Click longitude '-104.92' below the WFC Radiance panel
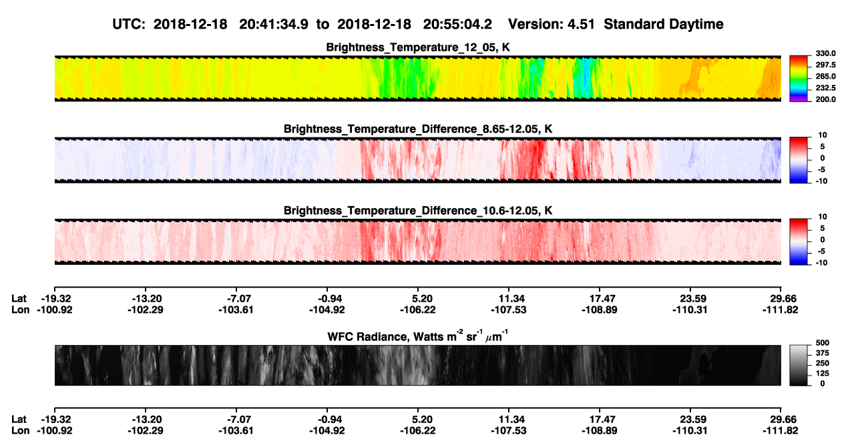The width and height of the screenshot is (868, 445). click(x=327, y=430)
